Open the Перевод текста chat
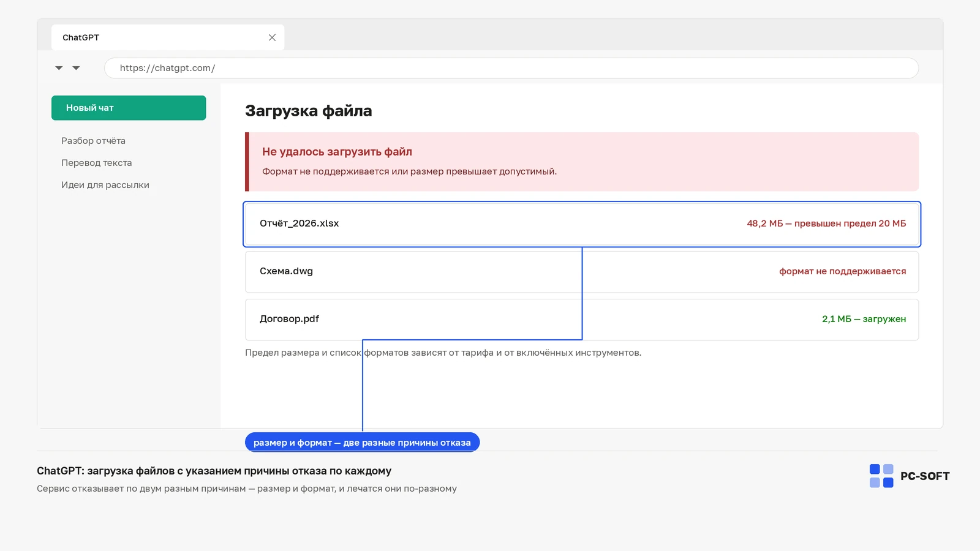Viewport: 980px width, 551px height. click(x=97, y=163)
